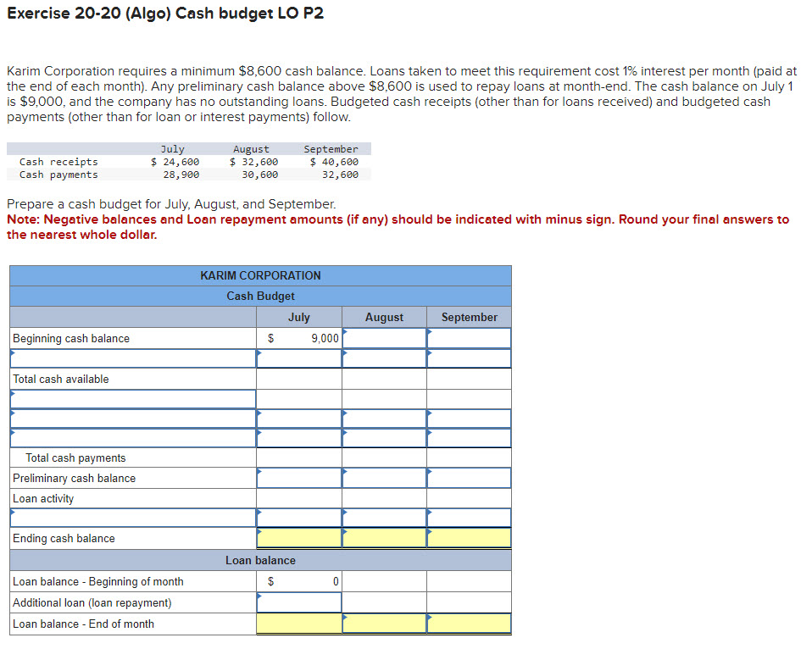Select the August Loan balance beginning cell

384,581
